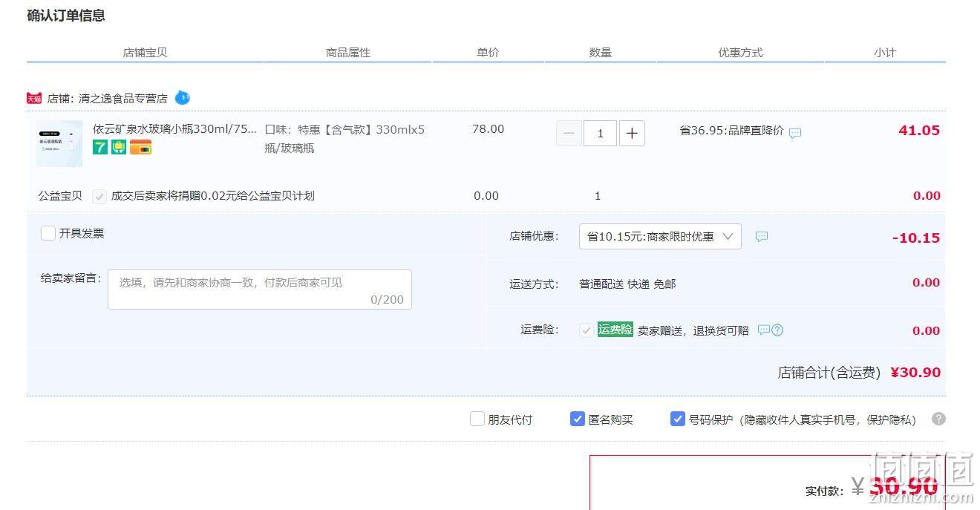Image resolution: width=980 pixels, height=510 pixels.
Task: Toggle the 号码保护 checkbox
Action: tap(678, 419)
